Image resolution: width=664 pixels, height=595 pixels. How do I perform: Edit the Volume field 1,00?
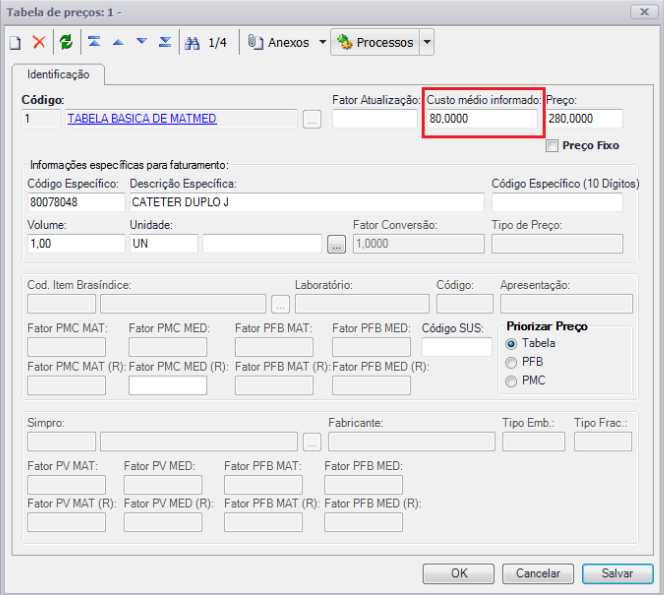76,244
